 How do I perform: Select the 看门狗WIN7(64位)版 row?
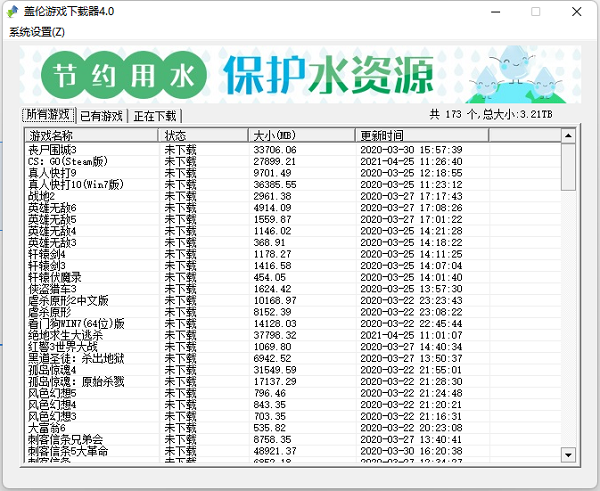point(293,324)
